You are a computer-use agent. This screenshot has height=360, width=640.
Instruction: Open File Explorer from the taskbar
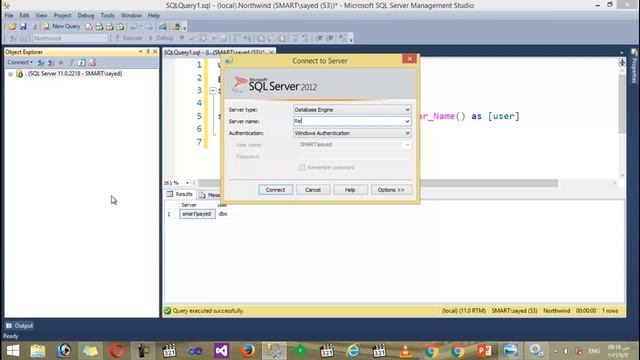coord(38,351)
